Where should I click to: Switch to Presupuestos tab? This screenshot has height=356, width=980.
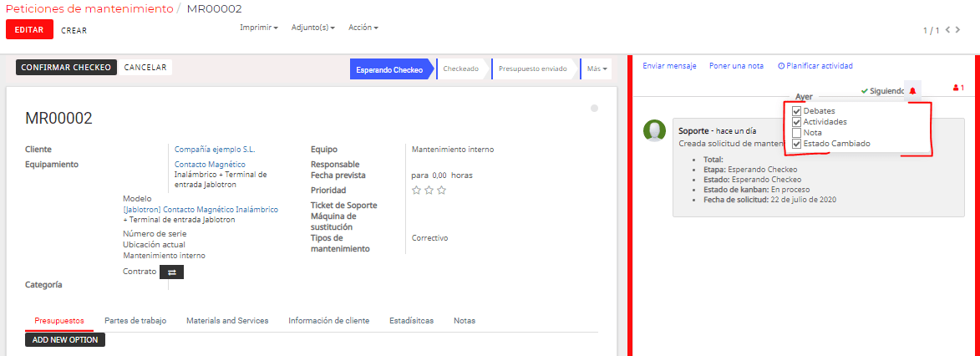tap(59, 320)
